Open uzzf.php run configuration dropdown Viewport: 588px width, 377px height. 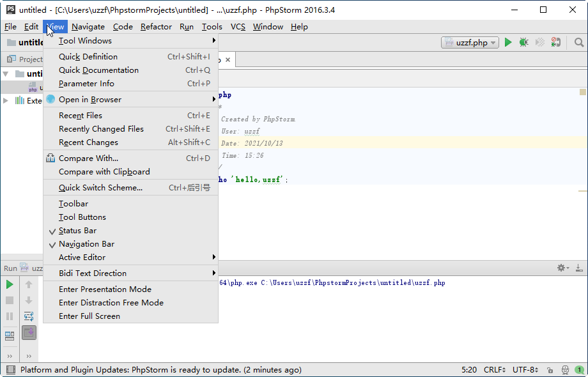470,42
